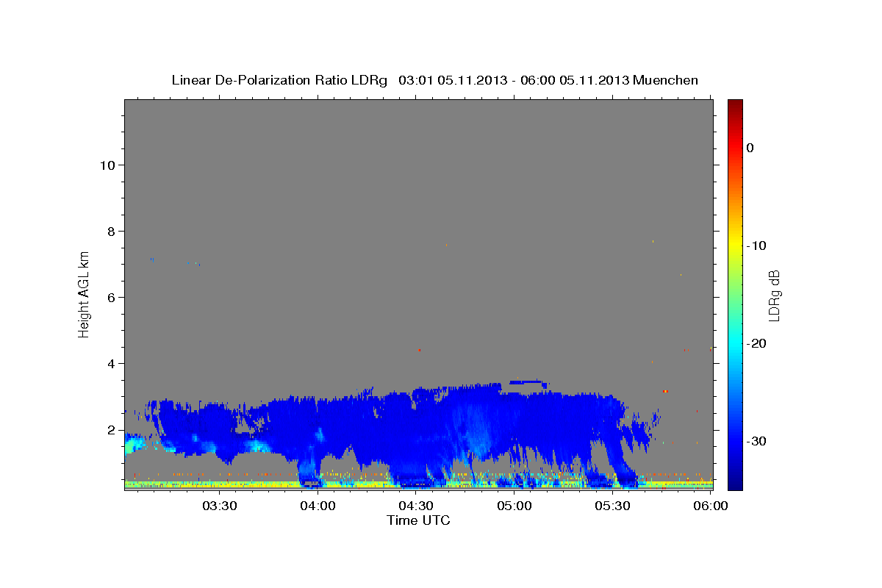Select the 'Muenchen' location label in title
Screen dimensions: 882x588
(x=666, y=80)
